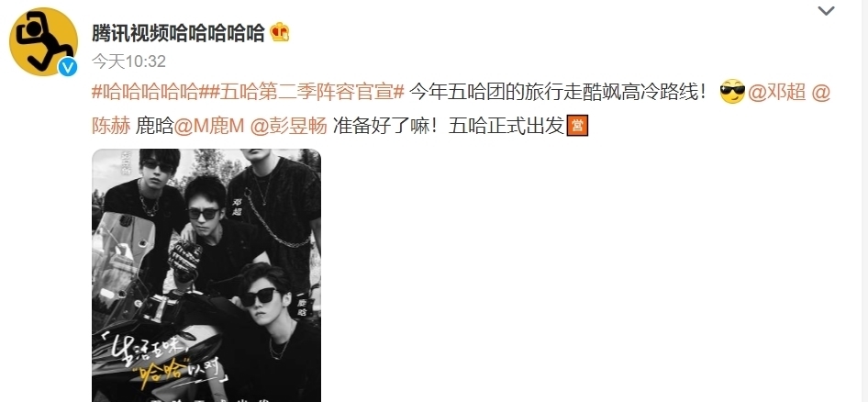This screenshot has height=402, width=868.
Task: Open the @邓超 mention
Action: (x=776, y=92)
